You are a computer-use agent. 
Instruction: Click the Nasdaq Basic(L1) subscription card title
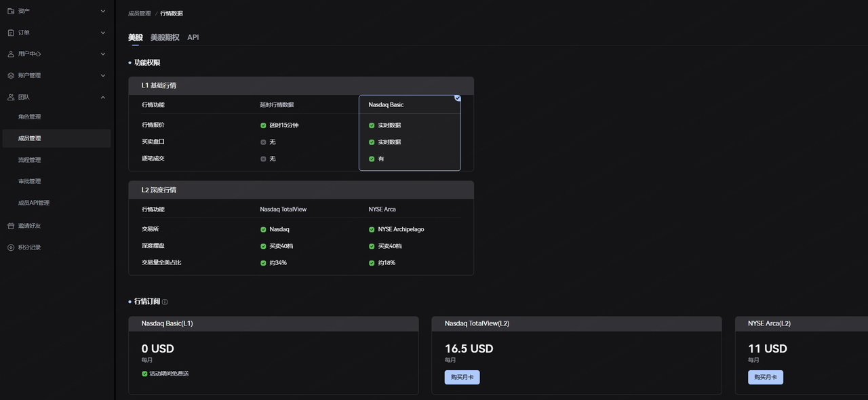coord(167,323)
